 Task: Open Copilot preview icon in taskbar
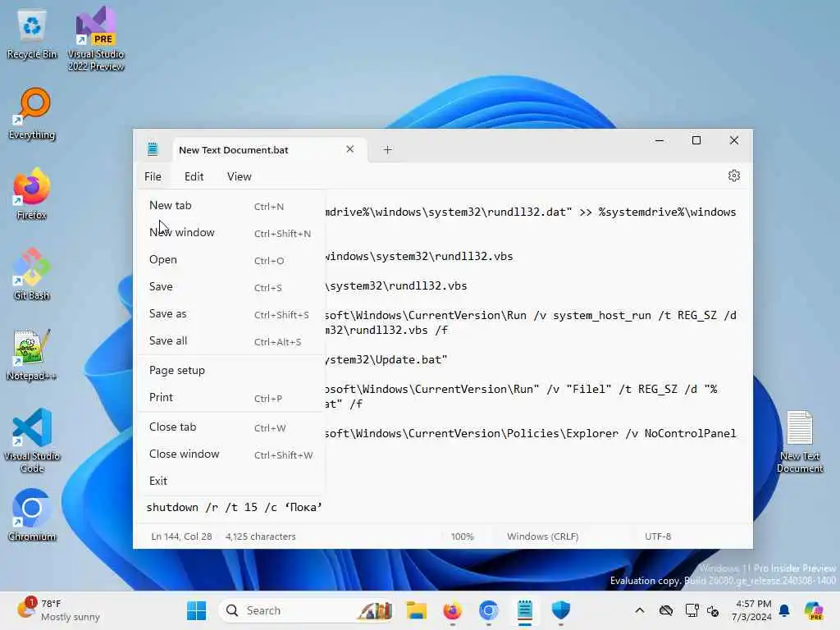point(814,610)
